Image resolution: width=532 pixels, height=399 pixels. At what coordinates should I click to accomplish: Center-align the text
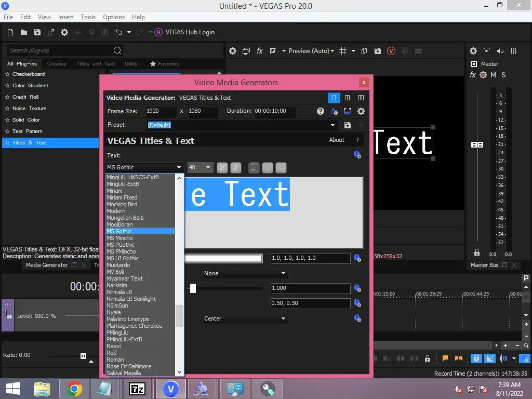[x=268, y=168]
